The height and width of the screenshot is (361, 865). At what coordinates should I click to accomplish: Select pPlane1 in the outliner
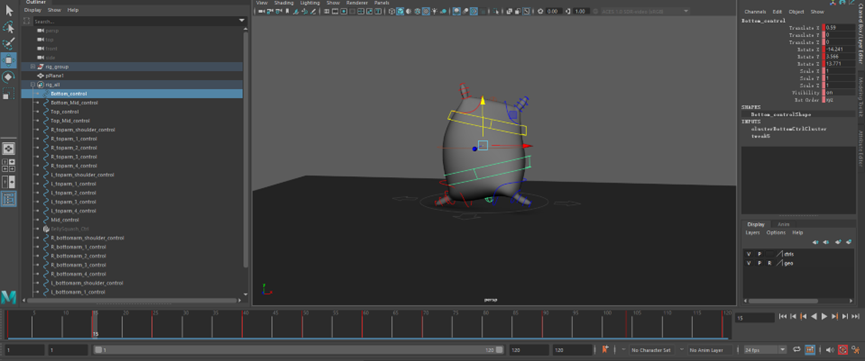55,76
